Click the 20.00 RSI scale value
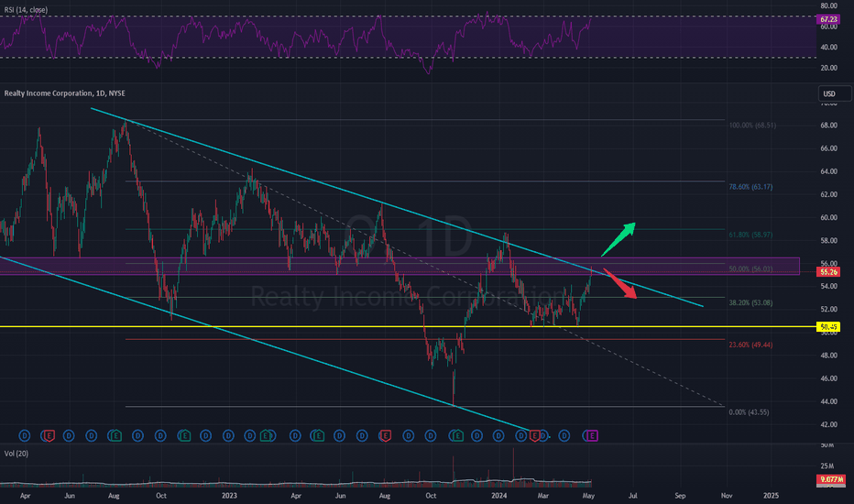Image resolution: width=854 pixels, height=504 pixels. [829, 68]
